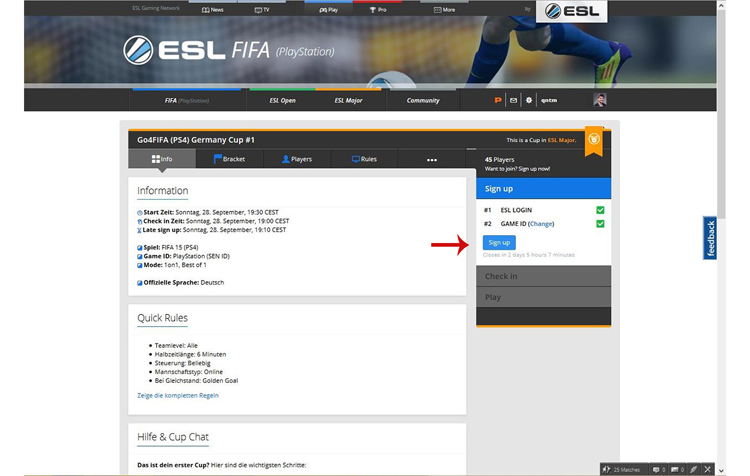Viewport: 750px width, 476px height.
Task: Open the three-dots more tab
Action: (x=432, y=160)
